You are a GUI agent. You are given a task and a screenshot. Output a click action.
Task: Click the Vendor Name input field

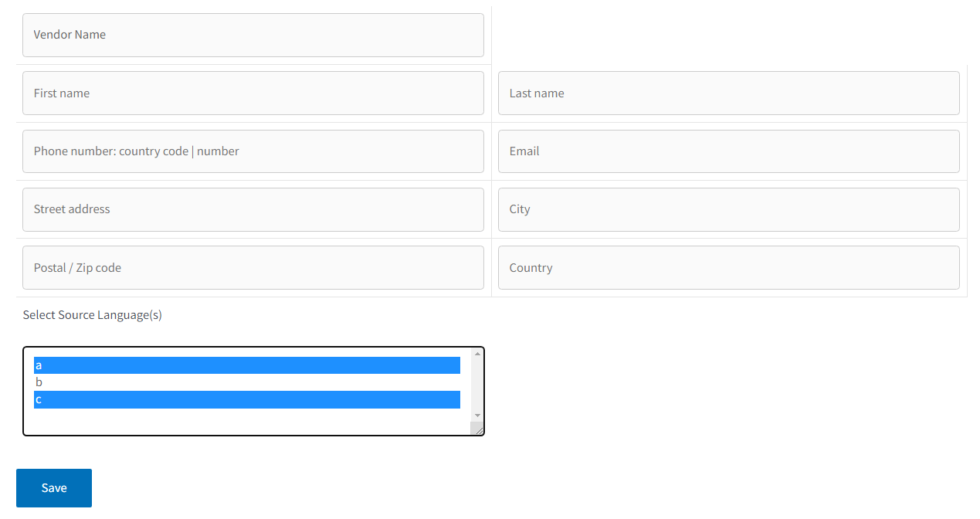click(253, 35)
